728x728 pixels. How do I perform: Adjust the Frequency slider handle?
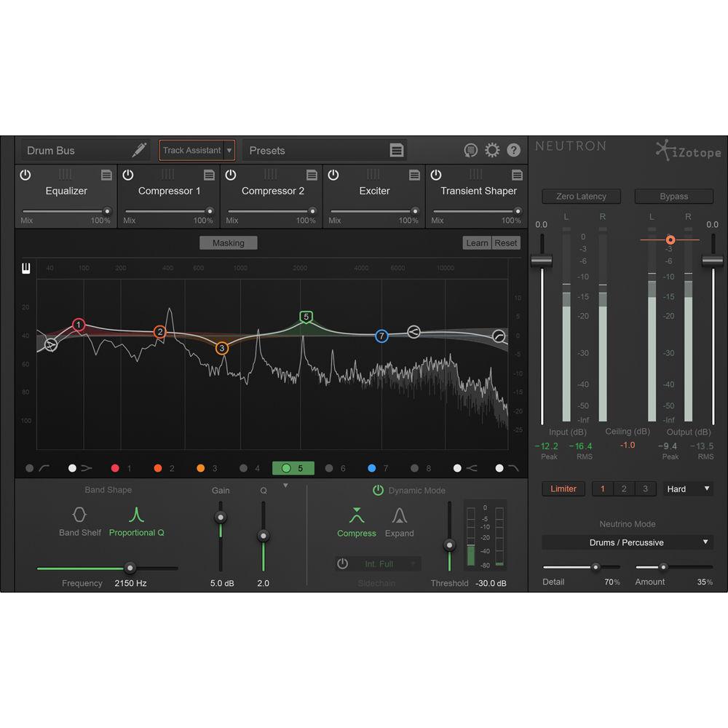(x=130, y=569)
